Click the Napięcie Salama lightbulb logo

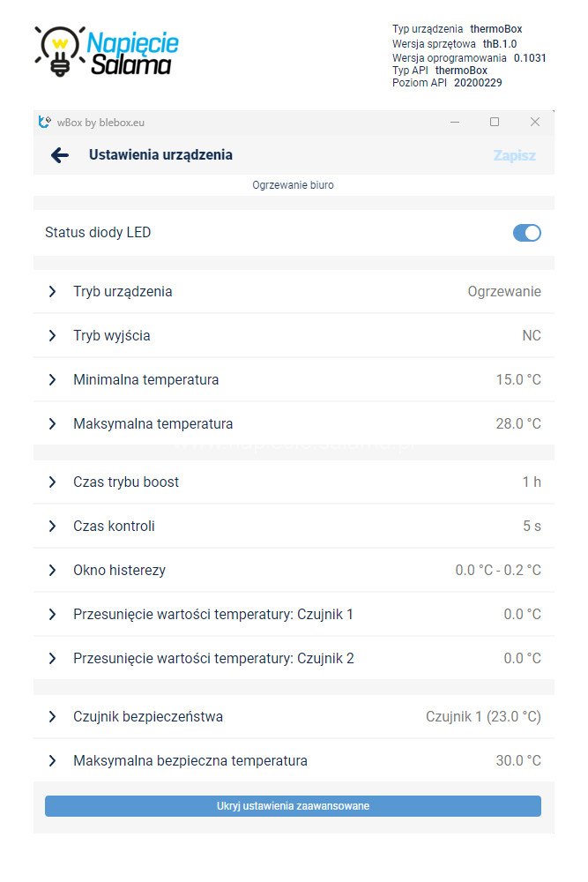107,51
